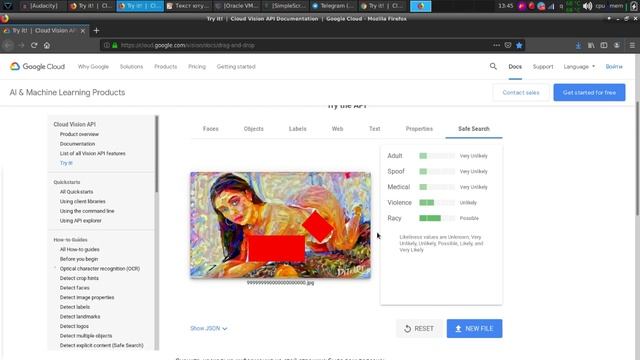Open the Firefox library icon
The image size is (640, 360).
[591, 45]
